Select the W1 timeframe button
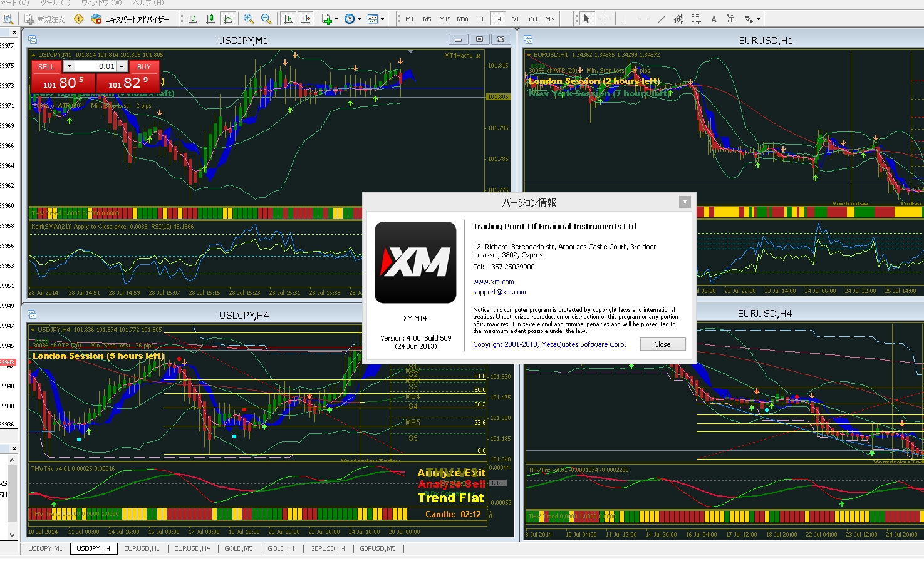 [533, 19]
